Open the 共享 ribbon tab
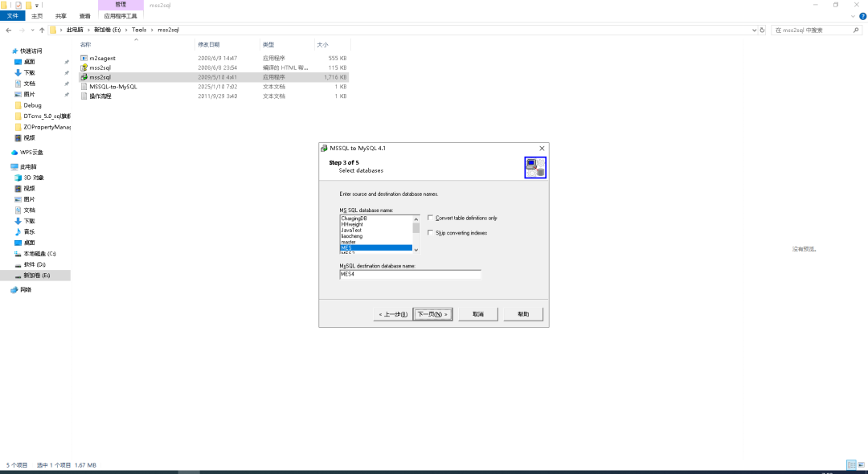 61,16
